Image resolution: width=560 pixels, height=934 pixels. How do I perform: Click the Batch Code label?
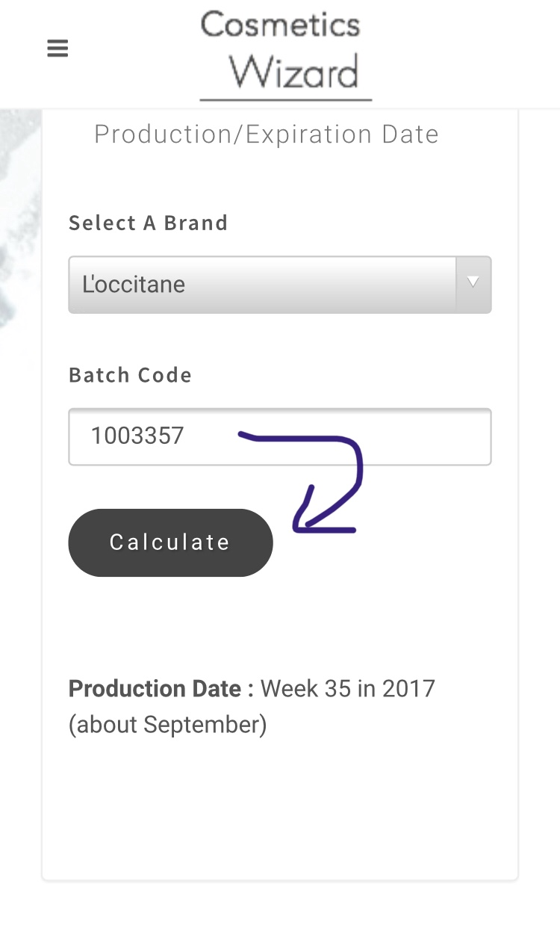131,374
